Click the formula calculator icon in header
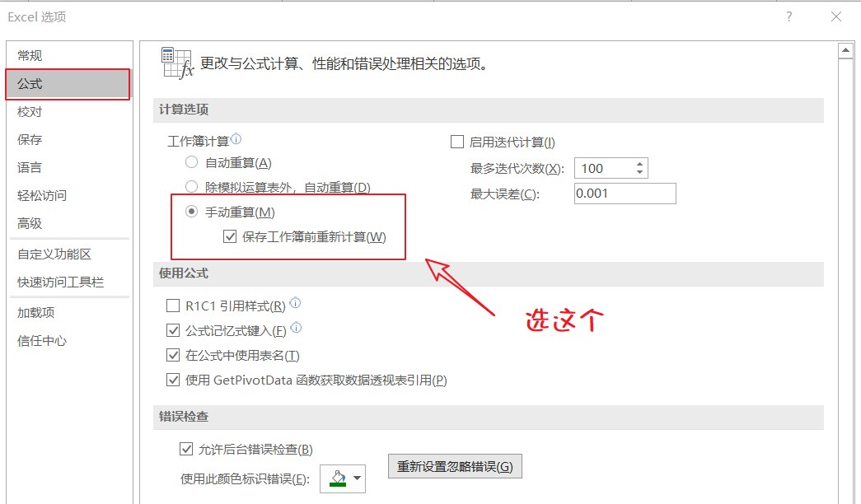 coord(177,63)
